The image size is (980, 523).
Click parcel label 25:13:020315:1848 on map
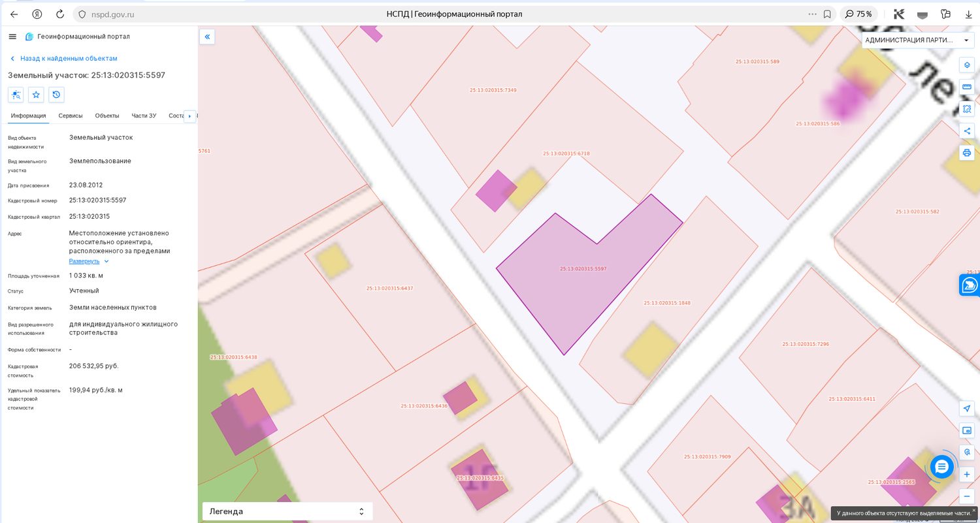667,303
